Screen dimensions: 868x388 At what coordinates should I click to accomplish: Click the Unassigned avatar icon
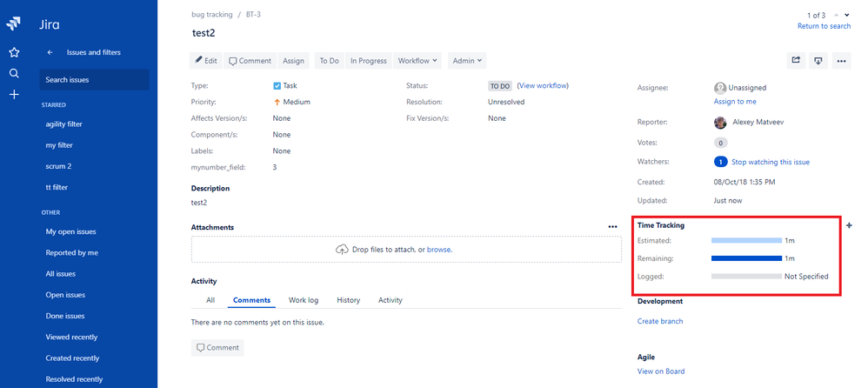[x=720, y=88]
